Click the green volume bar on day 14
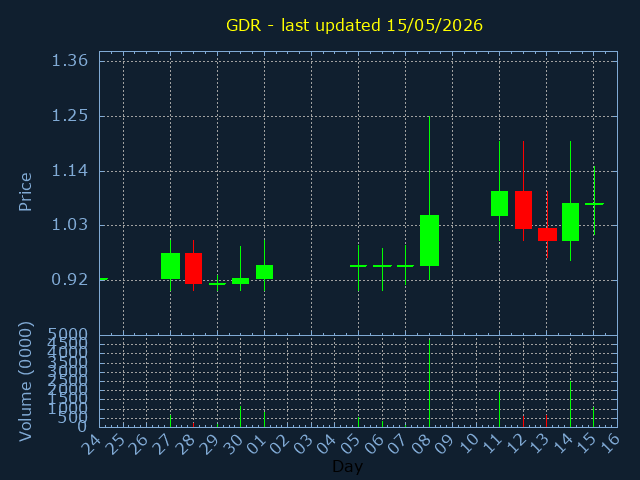 coord(570,404)
